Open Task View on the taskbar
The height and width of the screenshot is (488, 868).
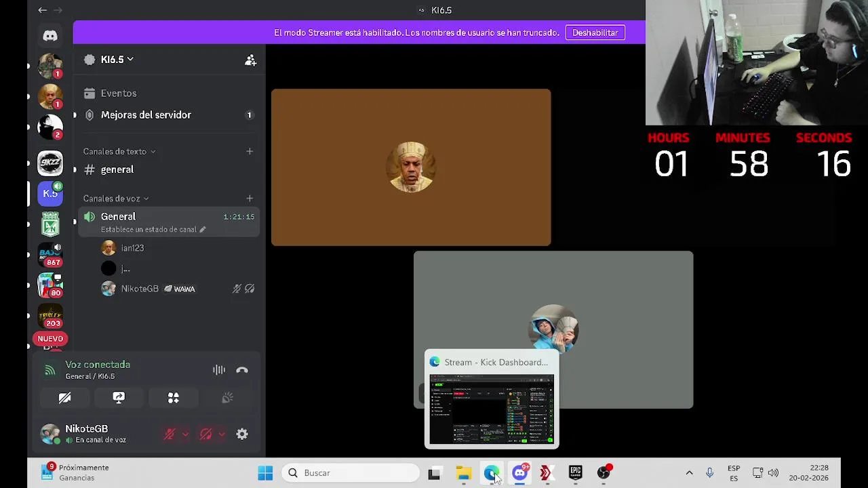[x=434, y=473]
